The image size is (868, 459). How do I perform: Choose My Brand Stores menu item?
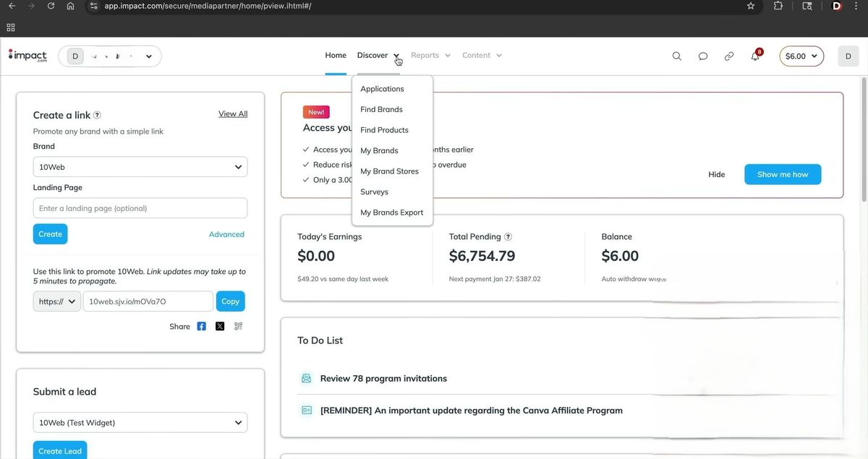[389, 171]
